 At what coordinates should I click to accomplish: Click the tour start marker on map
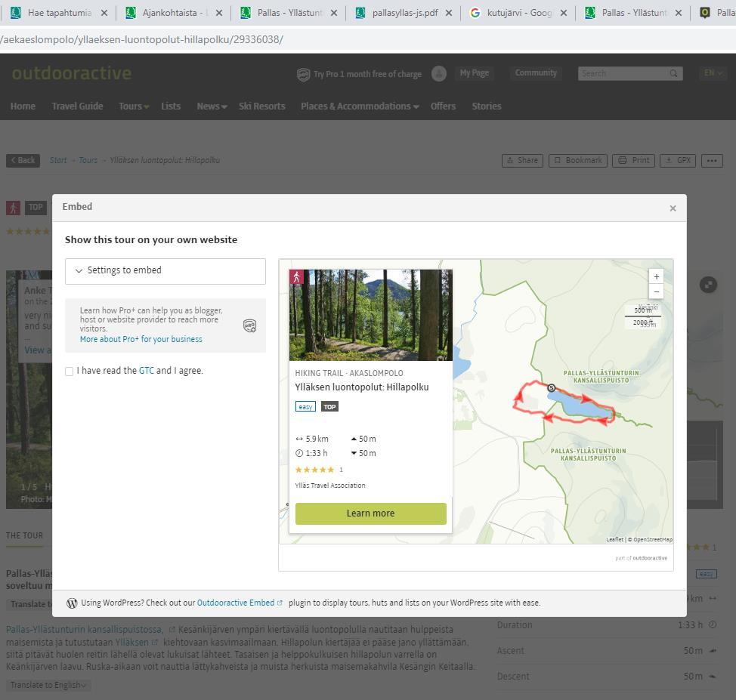pyautogui.click(x=552, y=388)
